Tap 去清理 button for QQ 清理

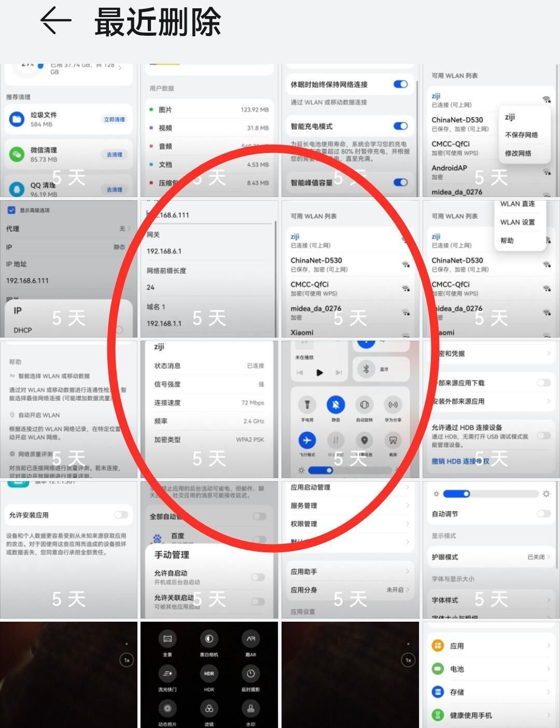pyautogui.click(x=115, y=190)
